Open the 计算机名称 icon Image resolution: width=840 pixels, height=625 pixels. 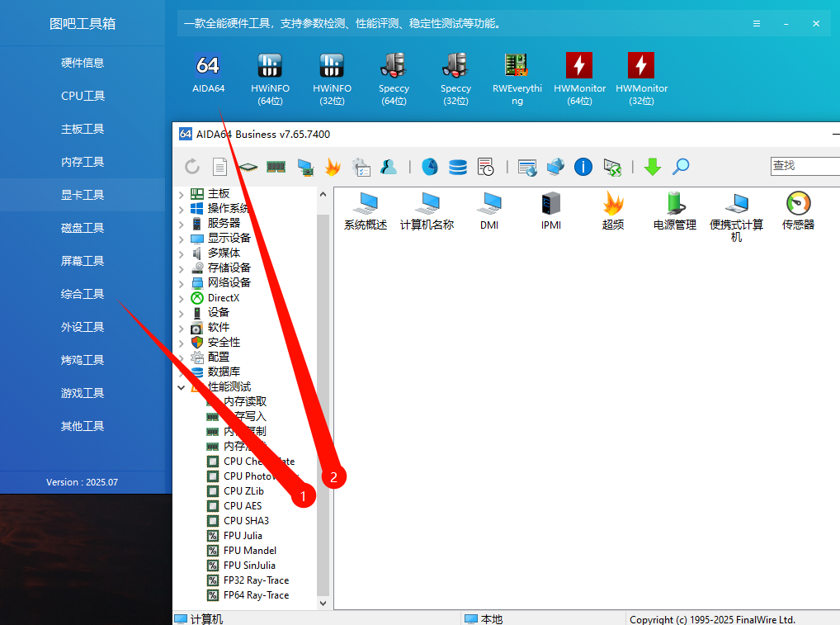tap(427, 211)
